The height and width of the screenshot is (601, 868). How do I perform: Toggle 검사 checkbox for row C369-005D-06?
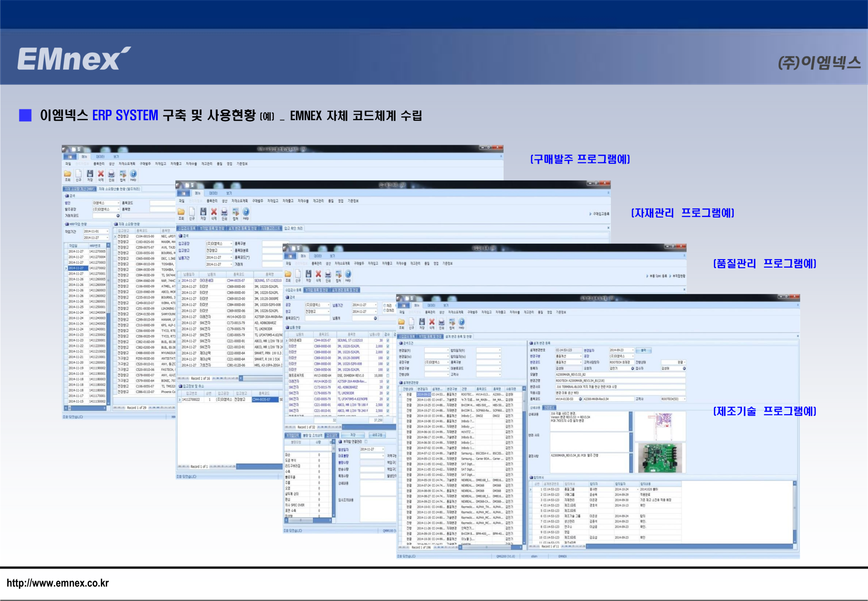click(387, 370)
